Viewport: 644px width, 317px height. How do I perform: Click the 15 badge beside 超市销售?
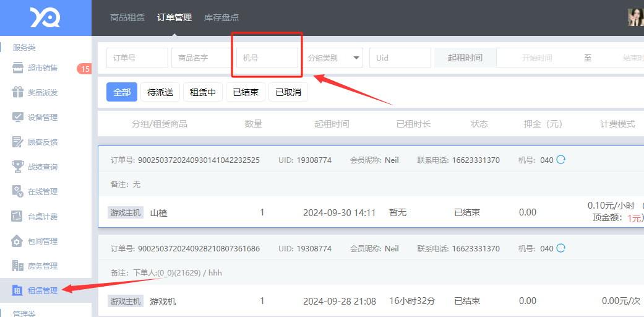(x=84, y=69)
